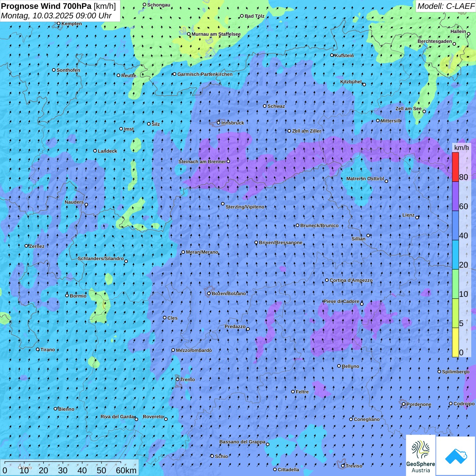Click the 'Predazzo' town label
Viewport: 476px width, 476px height.
pos(235,326)
